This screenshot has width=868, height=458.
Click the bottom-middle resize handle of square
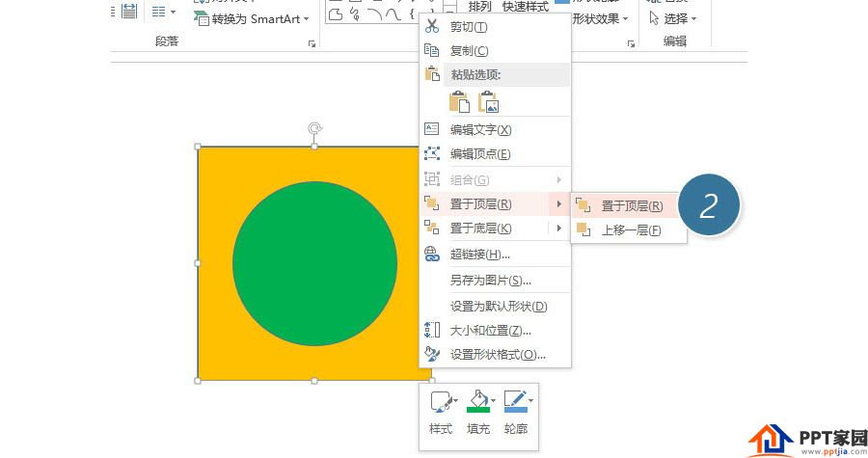click(x=314, y=381)
